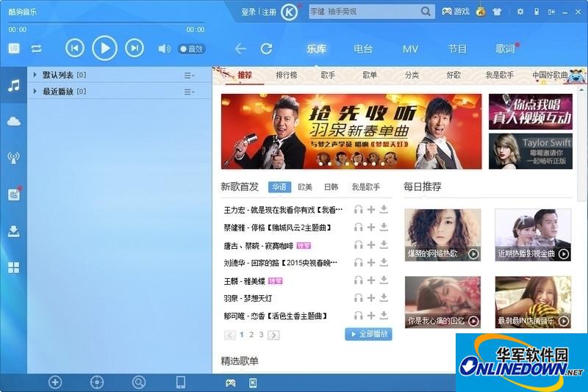Mute the volume speaker icon
Screen dimensions: 588x392
(164, 49)
